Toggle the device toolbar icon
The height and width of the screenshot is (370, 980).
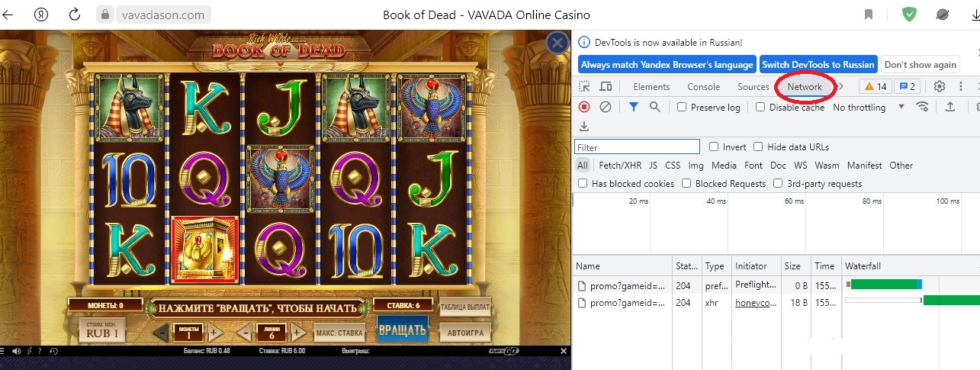coord(606,87)
